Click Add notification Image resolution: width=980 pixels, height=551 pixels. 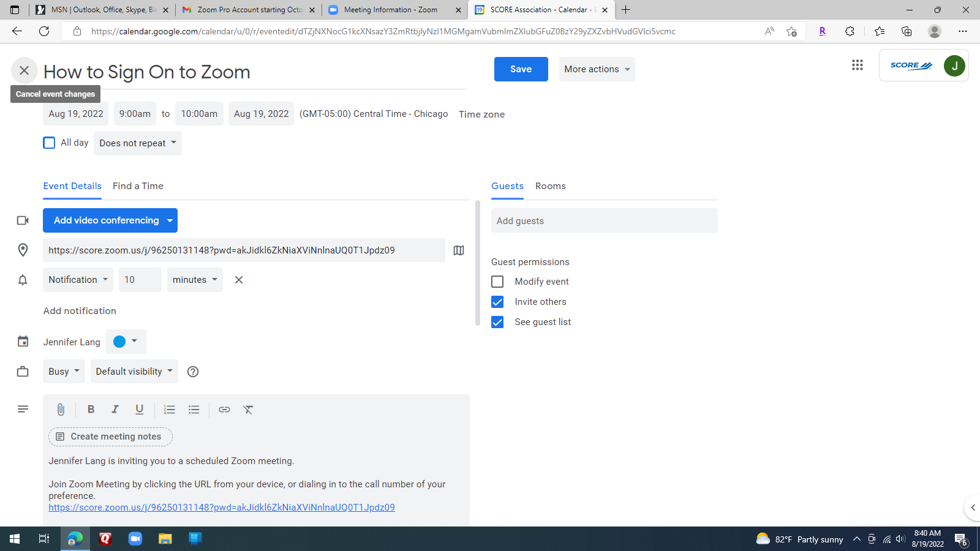click(x=80, y=311)
